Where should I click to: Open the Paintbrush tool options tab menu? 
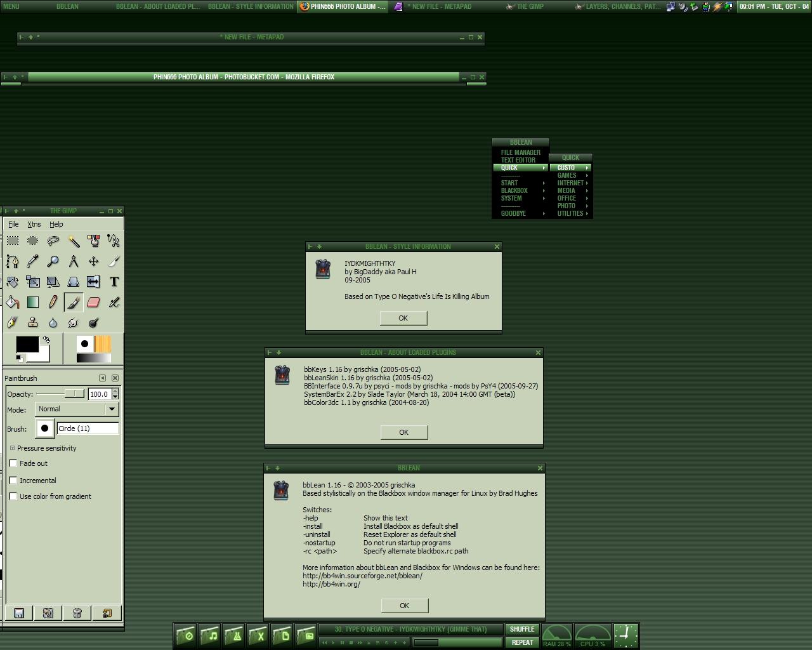[x=102, y=378]
